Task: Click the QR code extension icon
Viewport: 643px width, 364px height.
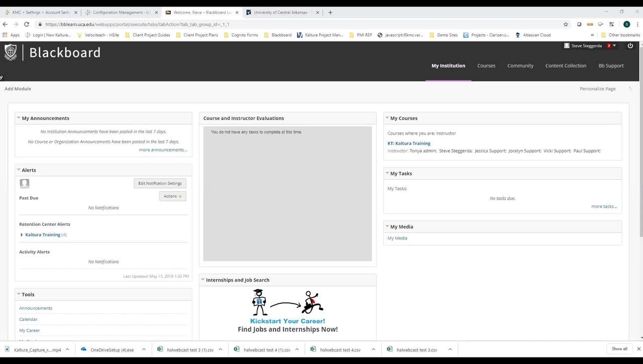Action: point(611,24)
